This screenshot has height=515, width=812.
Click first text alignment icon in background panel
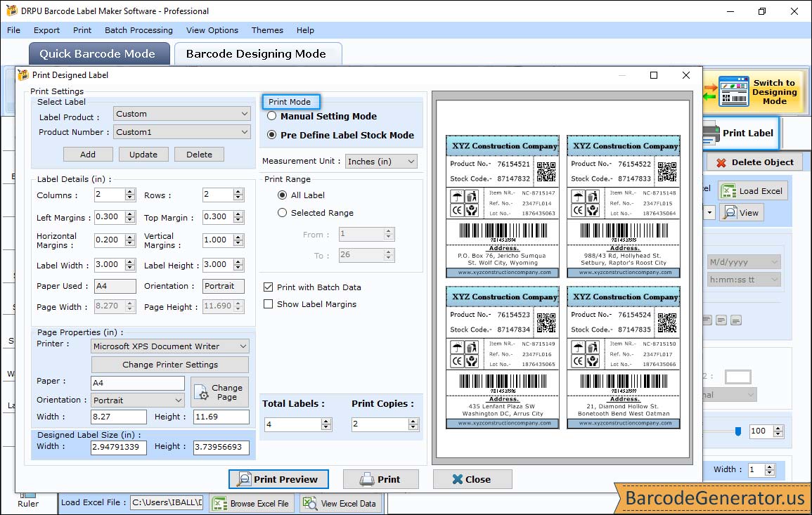tap(707, 320)
